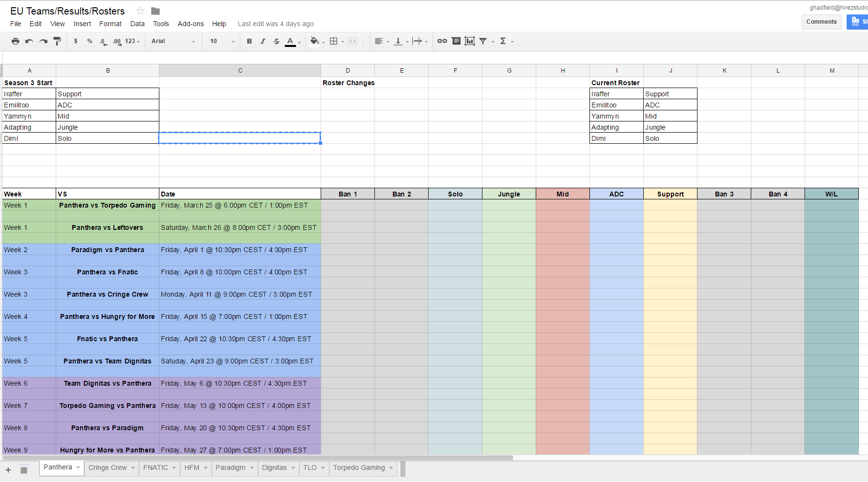Toggle italic formatting

[x=263, y=41]
